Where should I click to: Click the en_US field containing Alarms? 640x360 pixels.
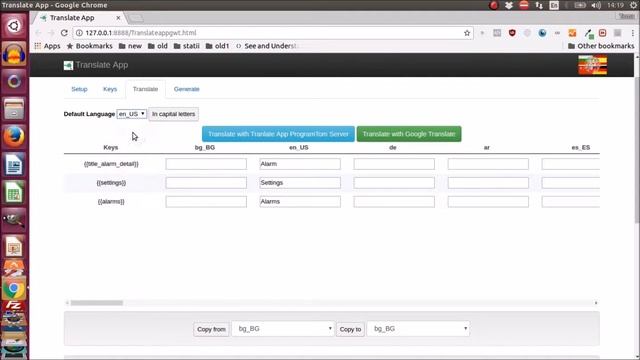pos(300,201)
